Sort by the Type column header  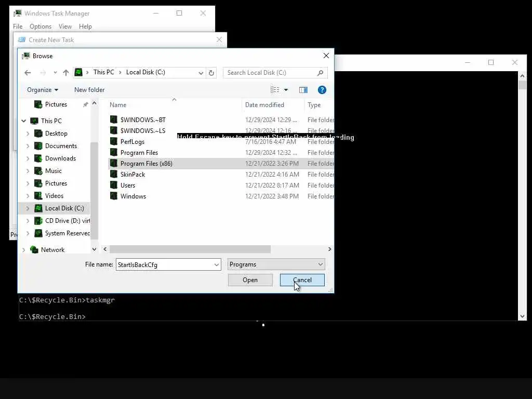point(314,105)
